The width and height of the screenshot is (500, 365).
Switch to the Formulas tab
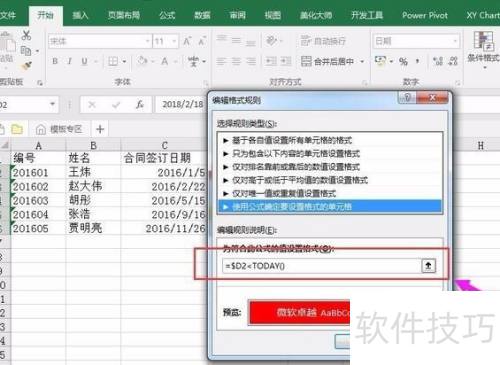click(x=167, y=15)
